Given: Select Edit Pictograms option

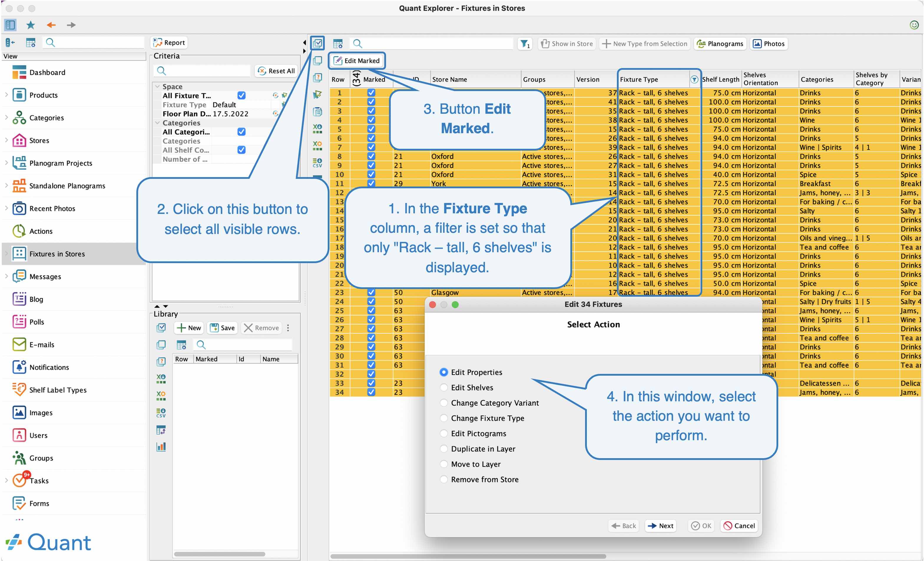Looking at the screenshot, I should [x=444, y=433].
